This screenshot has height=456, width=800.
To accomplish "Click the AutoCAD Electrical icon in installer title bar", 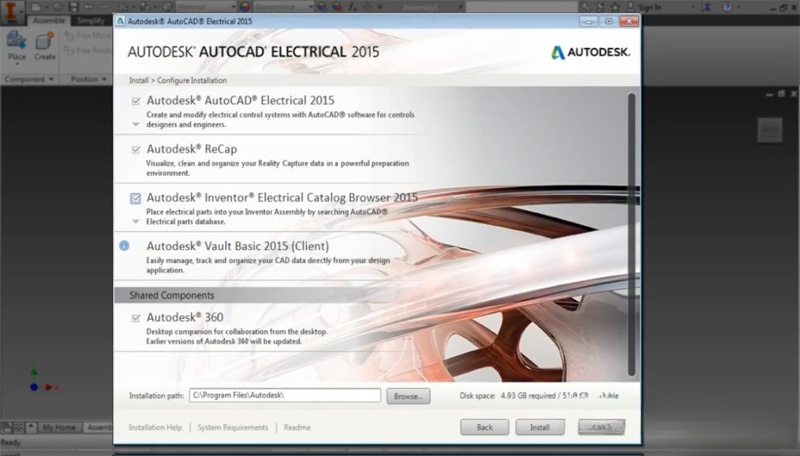I will pyautogui.click(x=120, y=21).
